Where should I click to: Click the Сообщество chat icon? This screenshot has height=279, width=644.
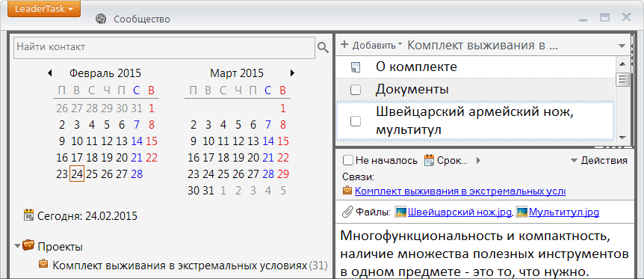[x=101, y=19]
